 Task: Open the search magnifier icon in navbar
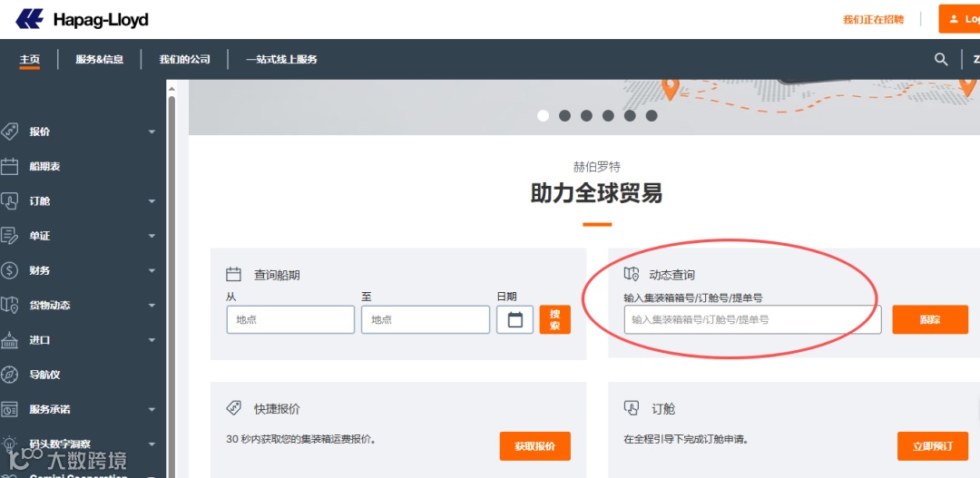point(941,59)
